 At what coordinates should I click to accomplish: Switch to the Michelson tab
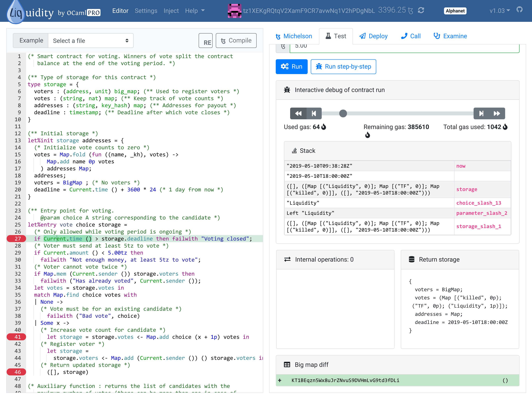pos(294,36)
